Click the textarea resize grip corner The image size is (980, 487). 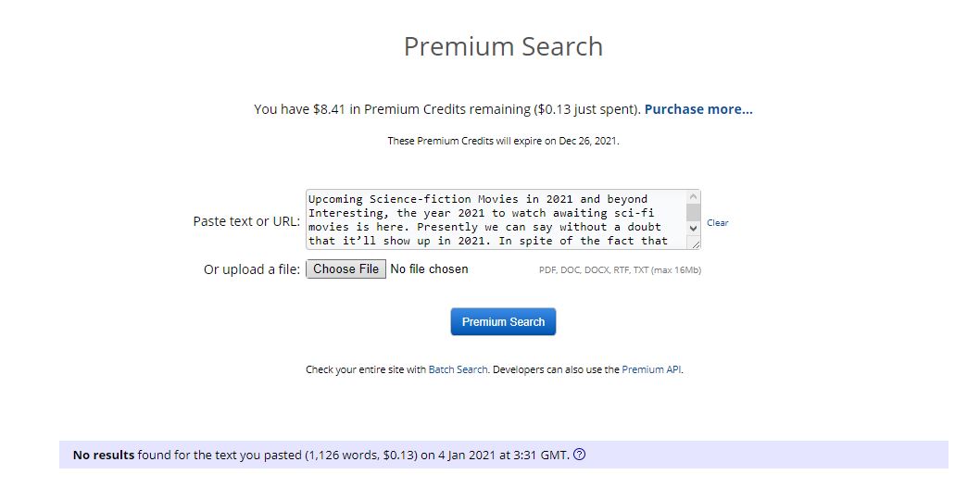[695, 243]
